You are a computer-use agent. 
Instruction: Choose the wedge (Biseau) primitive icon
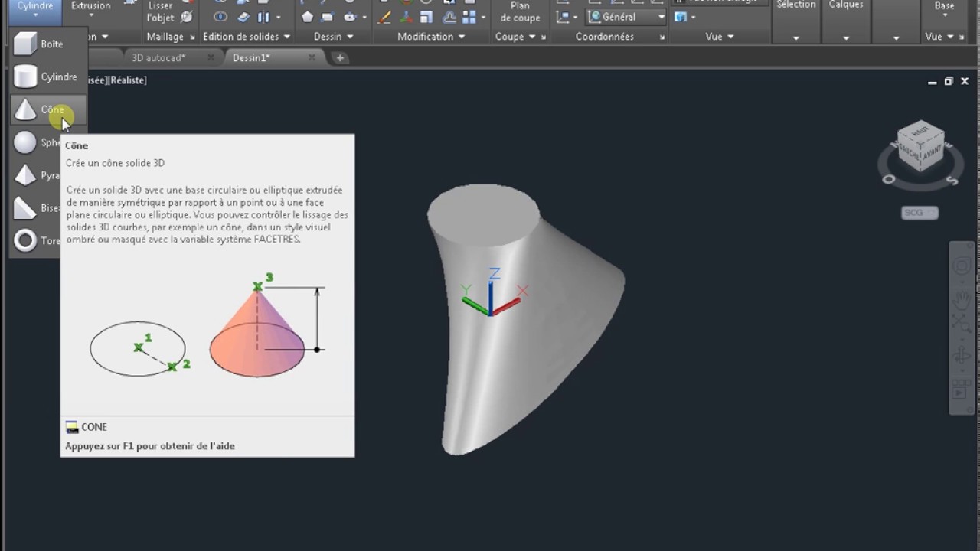25,208
